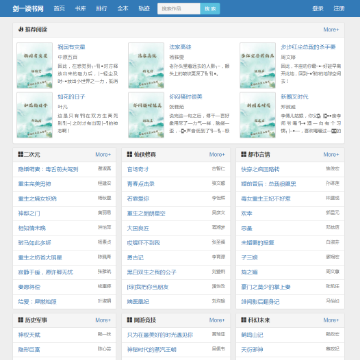
Task: Expand More+ in the recommended reading panel
Action: [x=331, y=30]
